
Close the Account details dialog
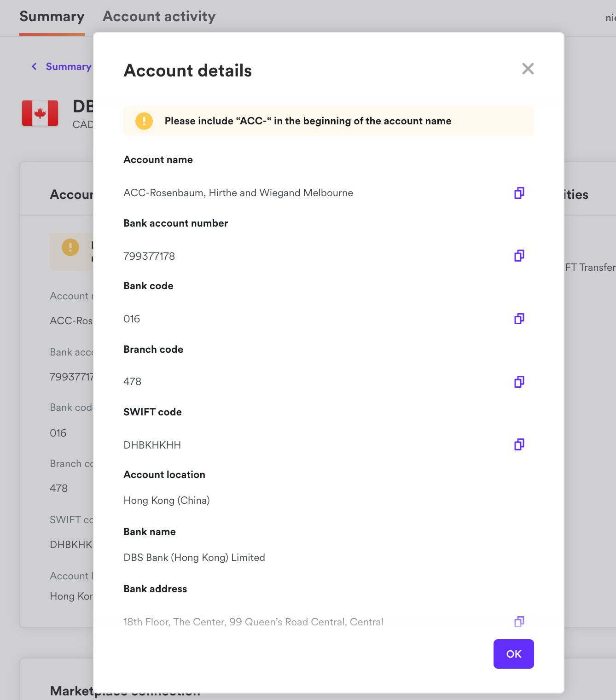[528, 69]
